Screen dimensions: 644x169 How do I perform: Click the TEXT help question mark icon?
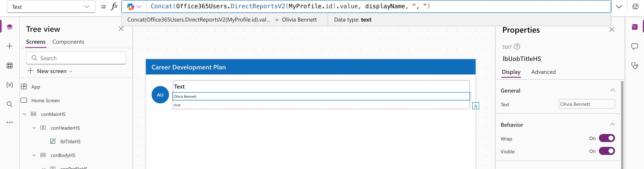click(517, 47)
